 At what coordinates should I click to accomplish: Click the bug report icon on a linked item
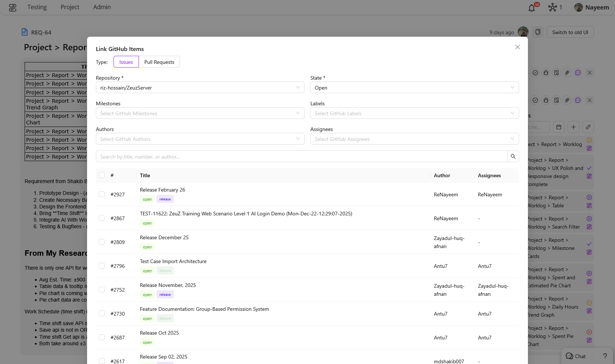click(546, 73)
